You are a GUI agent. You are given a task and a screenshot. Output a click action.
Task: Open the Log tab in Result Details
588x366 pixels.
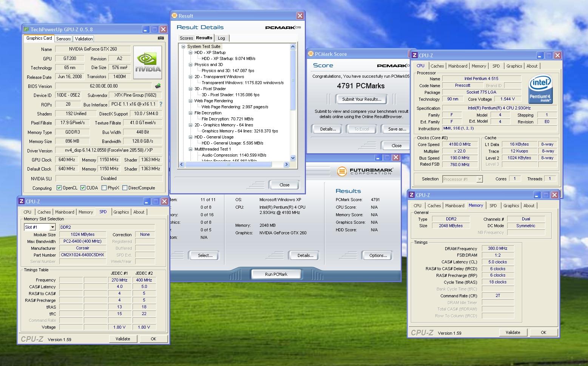[221, 38]
